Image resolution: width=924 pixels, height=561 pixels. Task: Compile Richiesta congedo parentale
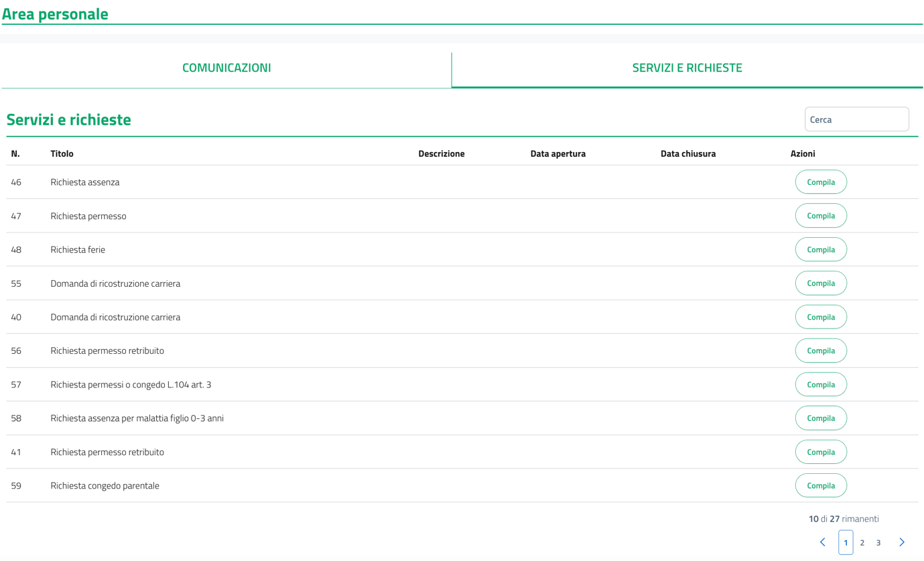[821, 486]
